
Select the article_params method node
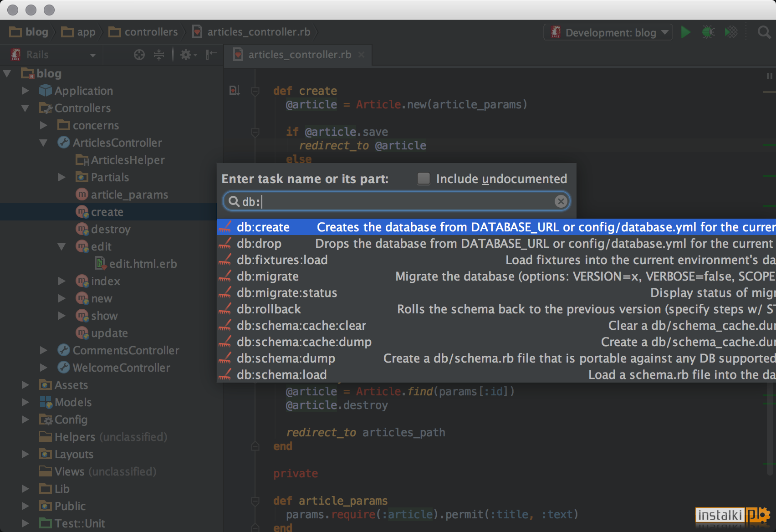tap(129, 194)
